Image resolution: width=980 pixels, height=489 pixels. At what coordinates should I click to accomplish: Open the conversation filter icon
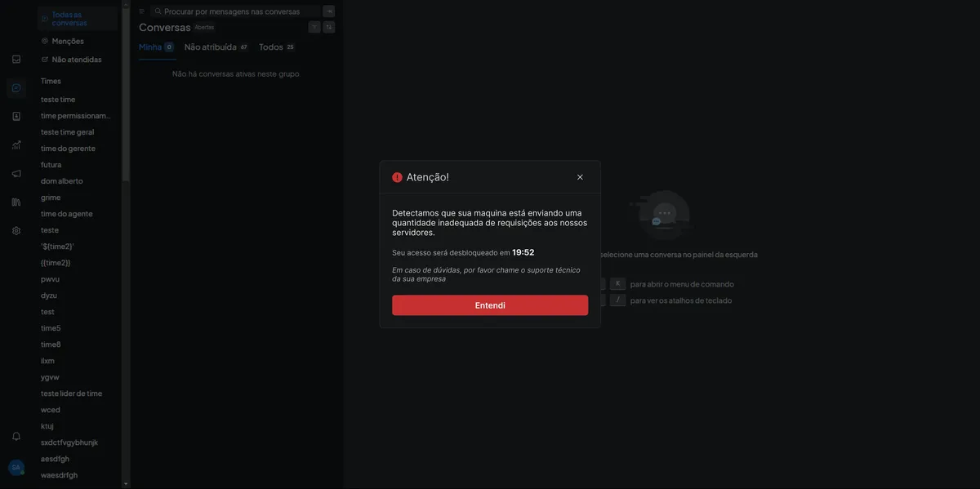point(314,27)
